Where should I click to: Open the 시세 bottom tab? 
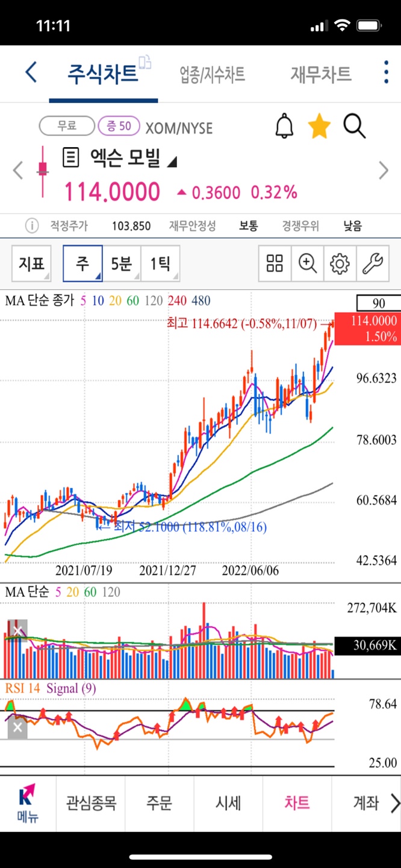click(228, 803)
